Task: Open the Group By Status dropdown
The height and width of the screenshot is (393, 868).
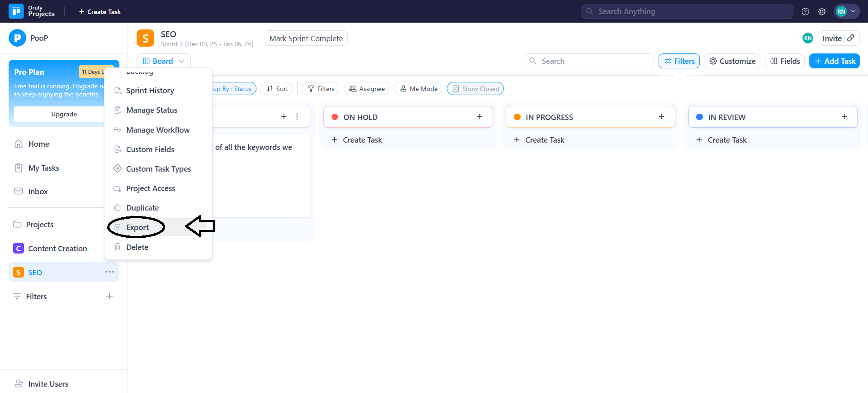Action: (x=234, y=89)
